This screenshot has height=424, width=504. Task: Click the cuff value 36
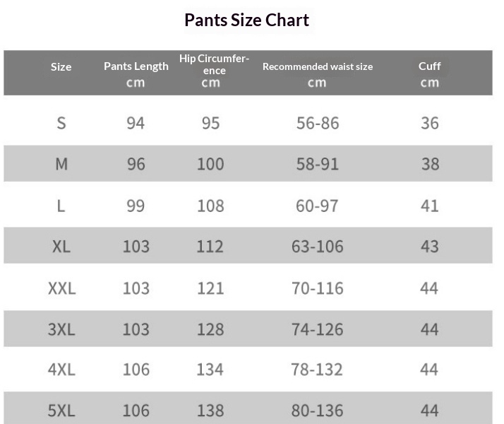[429, 123]
